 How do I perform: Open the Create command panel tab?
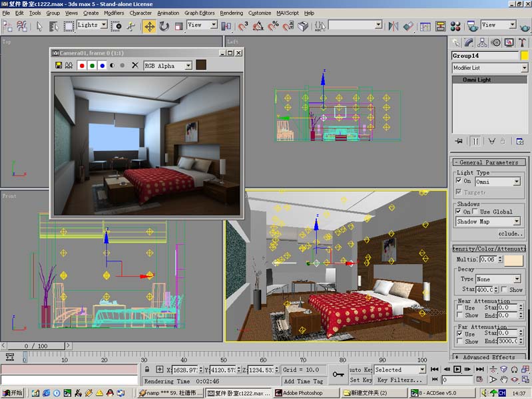pyautogui.click(x=456, y=43)
